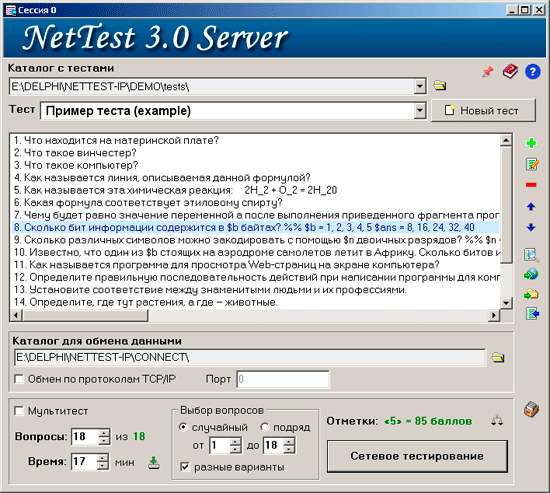The height and width of the screenshot is (493, 550).
Task: Select question 4 about линия формулой
Action: (x=255, y=178)
